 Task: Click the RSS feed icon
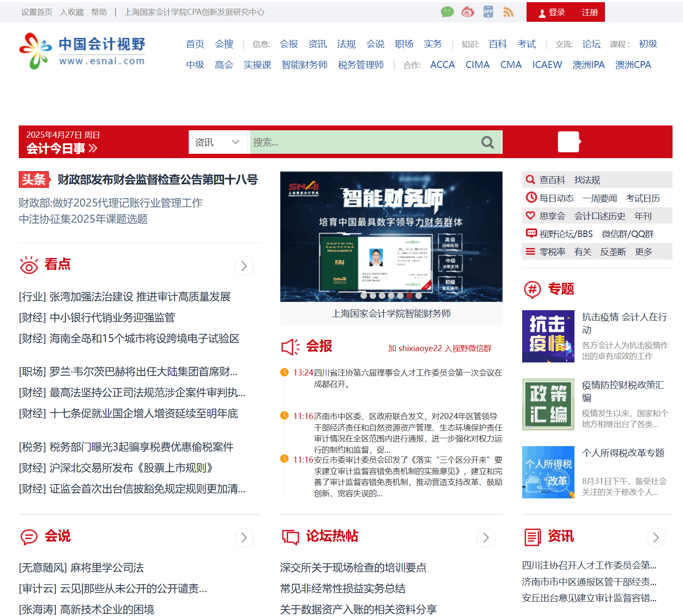(x=508, y=12)
